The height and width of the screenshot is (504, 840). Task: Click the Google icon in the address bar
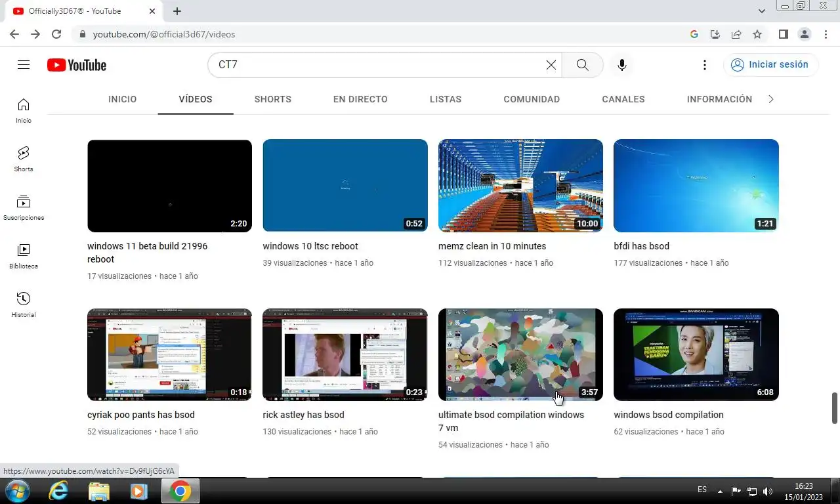(694, 34)
